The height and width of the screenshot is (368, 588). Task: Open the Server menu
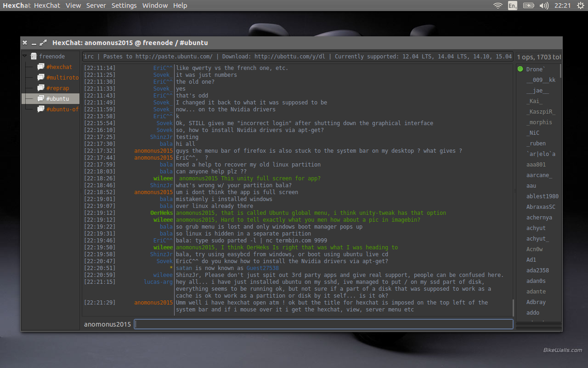(x=96, y=6)
